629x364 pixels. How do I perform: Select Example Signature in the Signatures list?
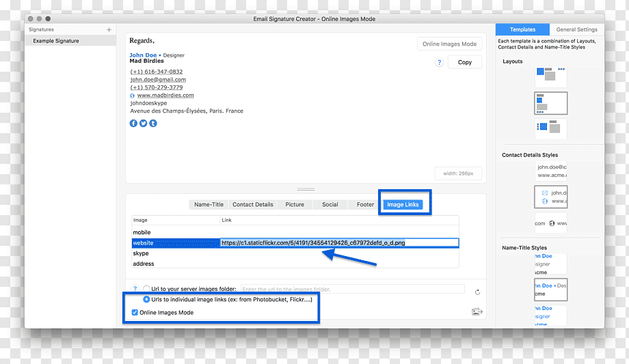pyautogui.click(x=70, y=41)
